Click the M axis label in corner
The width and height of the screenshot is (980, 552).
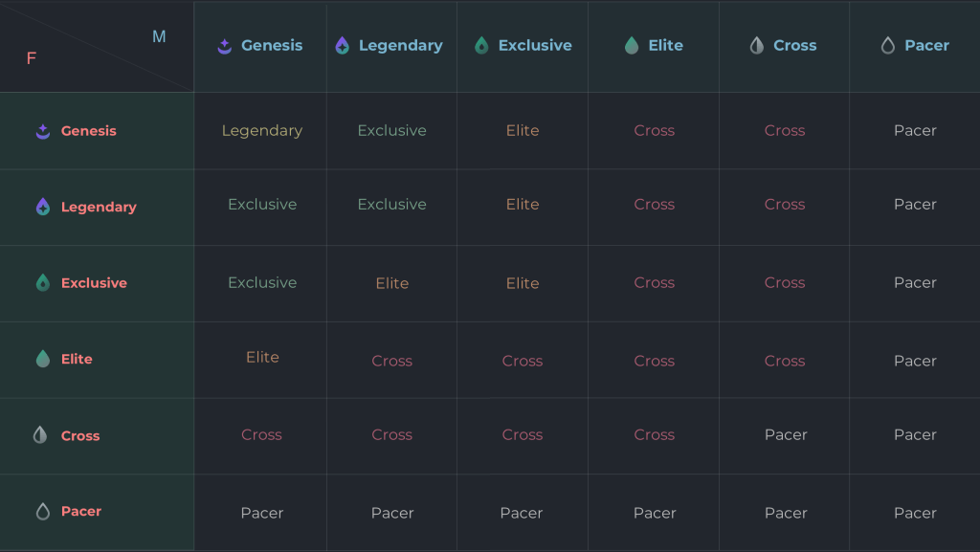[160, 37]
